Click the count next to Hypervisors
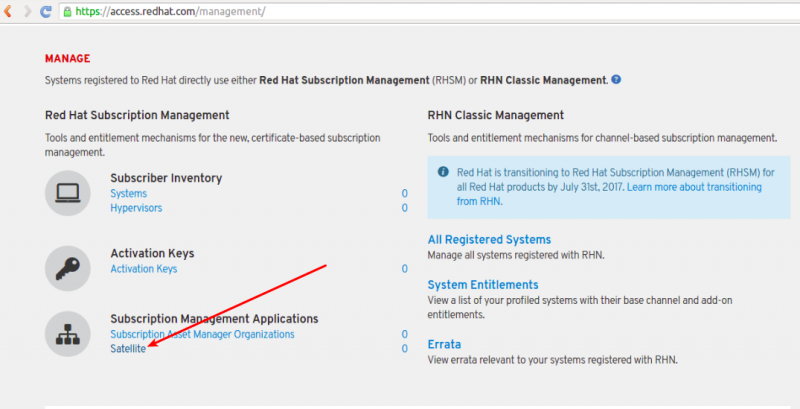This screenshot has height=409, width=800. point(405,208)
